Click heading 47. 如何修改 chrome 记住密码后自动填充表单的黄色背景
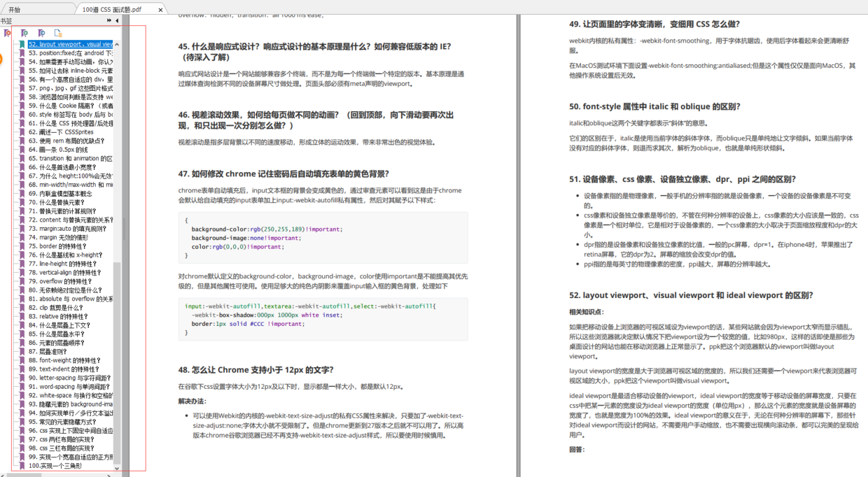This screenshot has width=868, height=477. [x=283, y=174]
